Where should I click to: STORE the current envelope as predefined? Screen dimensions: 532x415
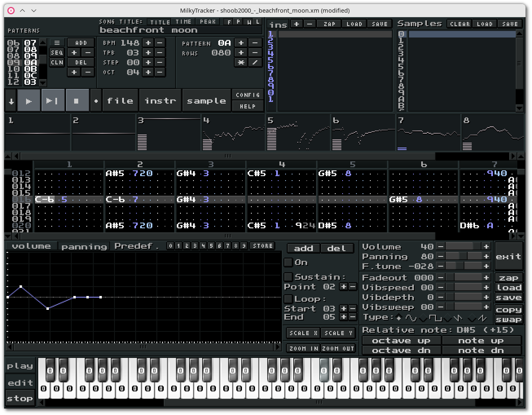pos(263,246)
